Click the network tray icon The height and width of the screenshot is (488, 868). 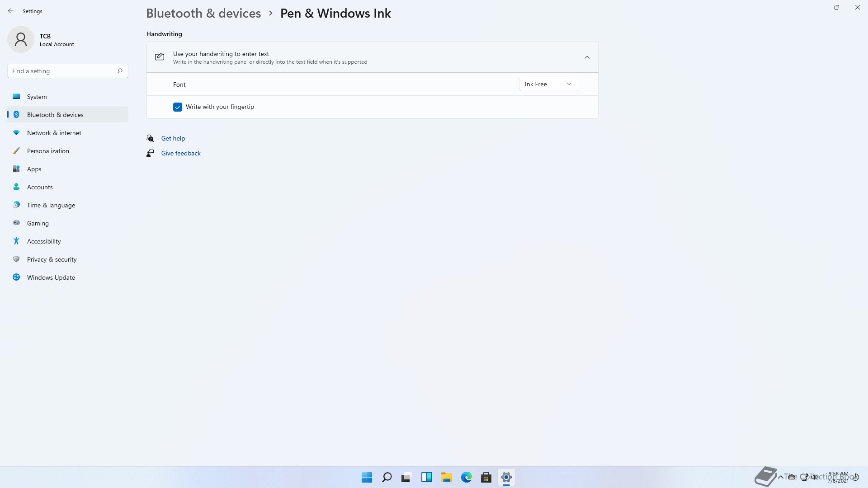click(804, 477)
